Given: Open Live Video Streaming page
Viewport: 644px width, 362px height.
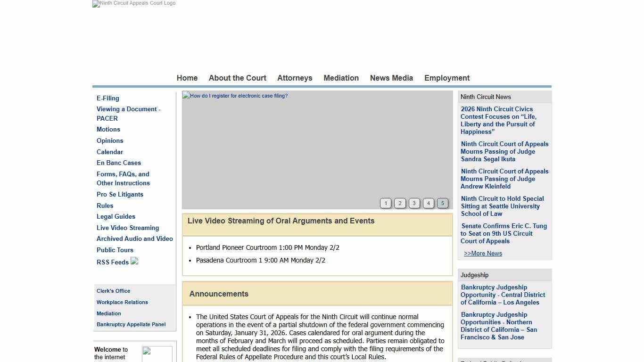Looking at the screenshot, I should [x=128, y=228].
